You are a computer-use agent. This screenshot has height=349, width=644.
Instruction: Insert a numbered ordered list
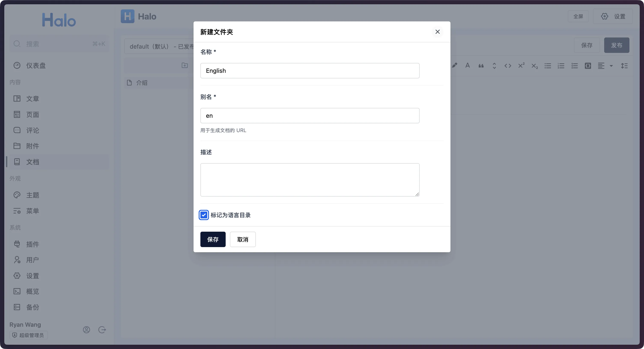561,66
